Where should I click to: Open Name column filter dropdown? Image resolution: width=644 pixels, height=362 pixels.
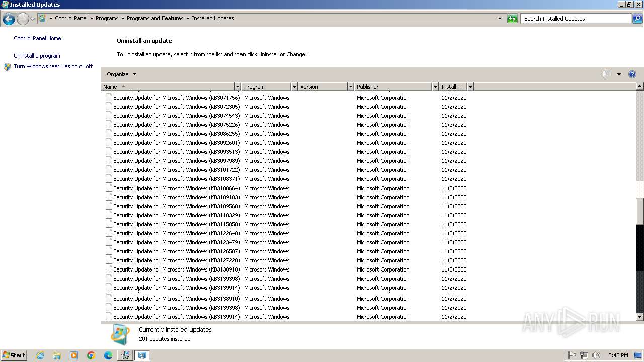click(238, 87)
